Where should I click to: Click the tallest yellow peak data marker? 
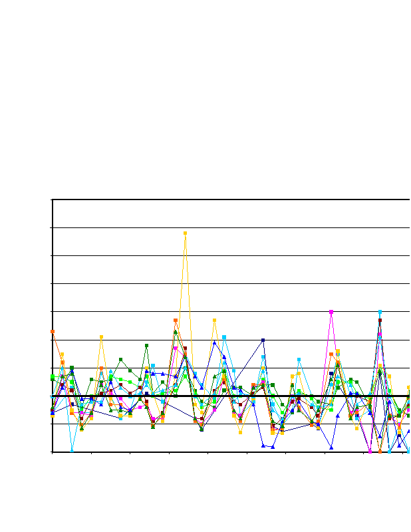tap(185, 233)
